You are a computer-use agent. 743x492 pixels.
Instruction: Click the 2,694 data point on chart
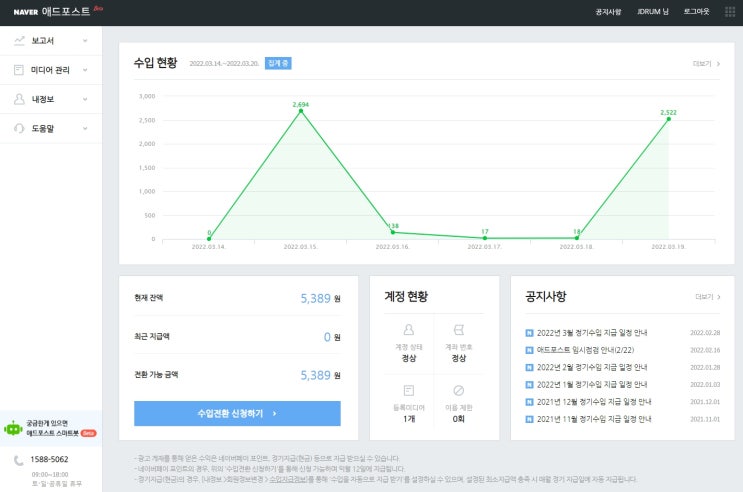[301, 111]
